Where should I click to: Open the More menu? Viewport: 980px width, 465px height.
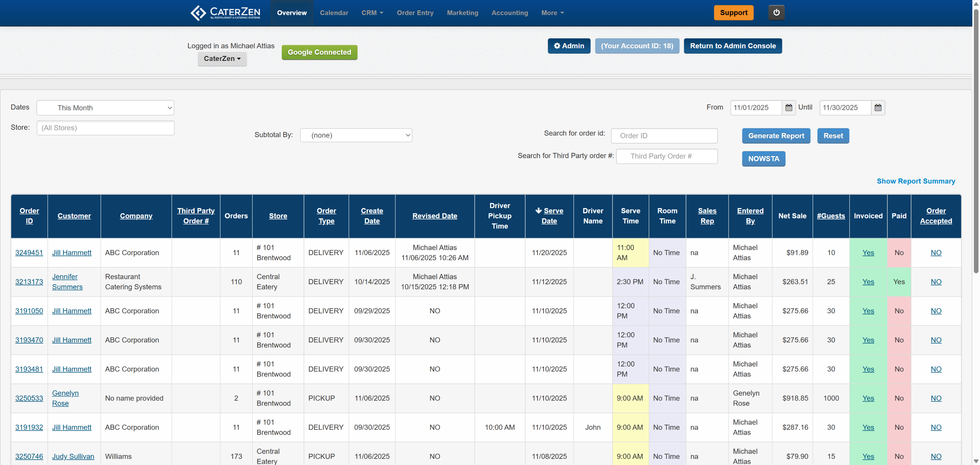point(552,13)
